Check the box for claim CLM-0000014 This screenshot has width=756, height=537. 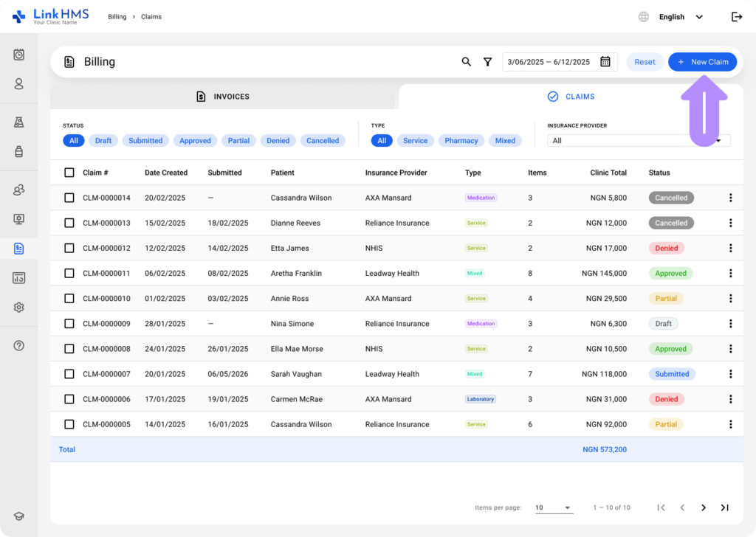click(69, 198)
